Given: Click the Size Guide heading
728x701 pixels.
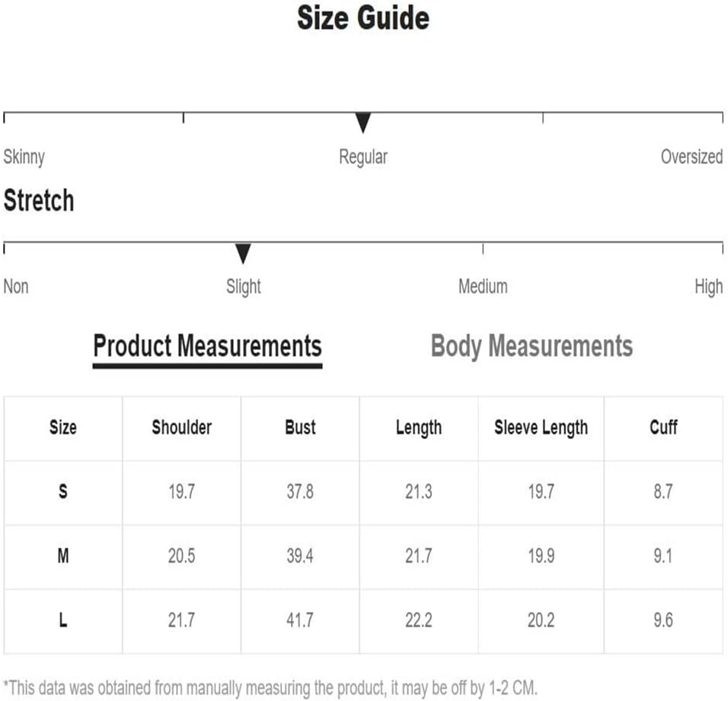Looking at the screenshot, I should click(363, 18).
